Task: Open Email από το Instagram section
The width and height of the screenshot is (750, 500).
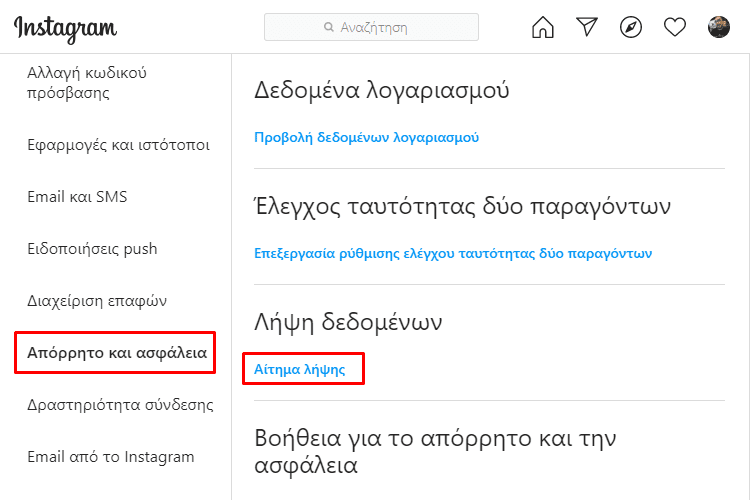Action: click(x=111, y=457)
